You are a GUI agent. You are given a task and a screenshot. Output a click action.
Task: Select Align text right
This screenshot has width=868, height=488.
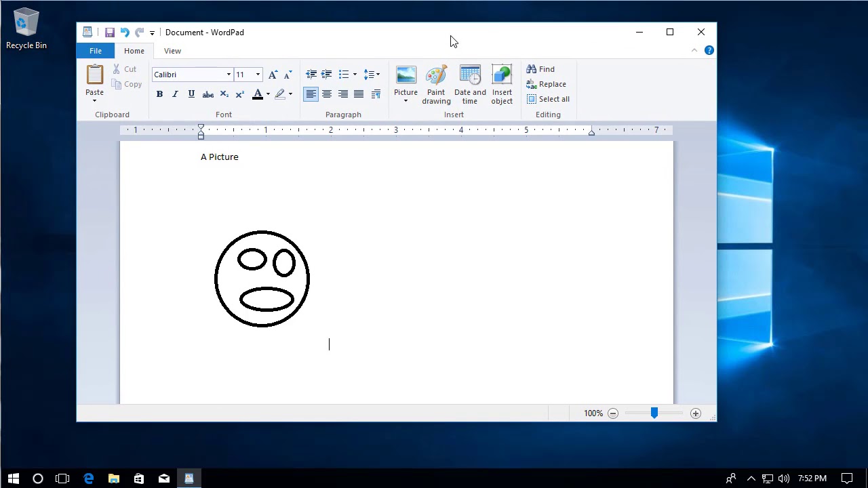tap(343, 94)
